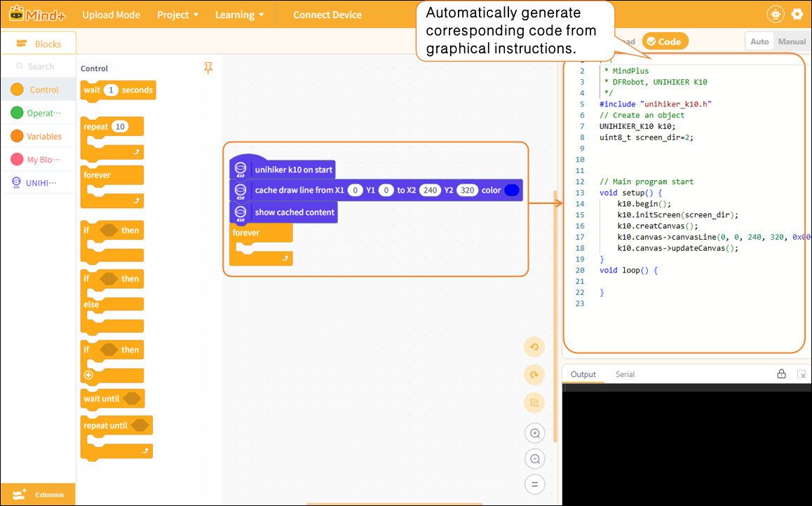Image resolution: width=812 pixels, height=506 pixels.
Task: Zoom out the block workspace
Action: pyautogui.click(x=535, y=459)
